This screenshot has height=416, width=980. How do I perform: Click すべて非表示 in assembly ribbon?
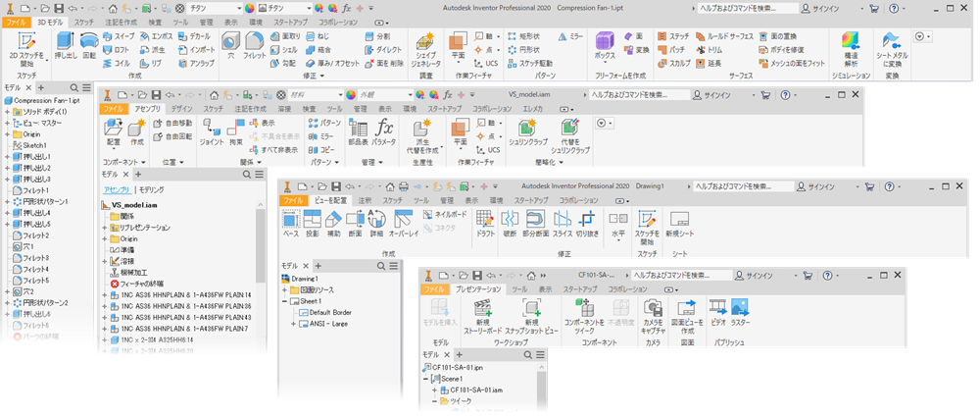click(275, 150)
